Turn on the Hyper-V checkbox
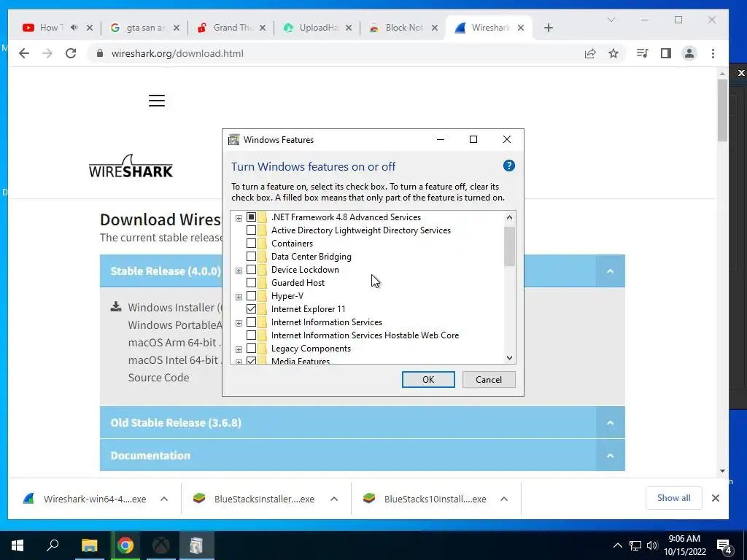Viewport: 747px width, 560px height. pyautogui.click(x=251, y=296)
